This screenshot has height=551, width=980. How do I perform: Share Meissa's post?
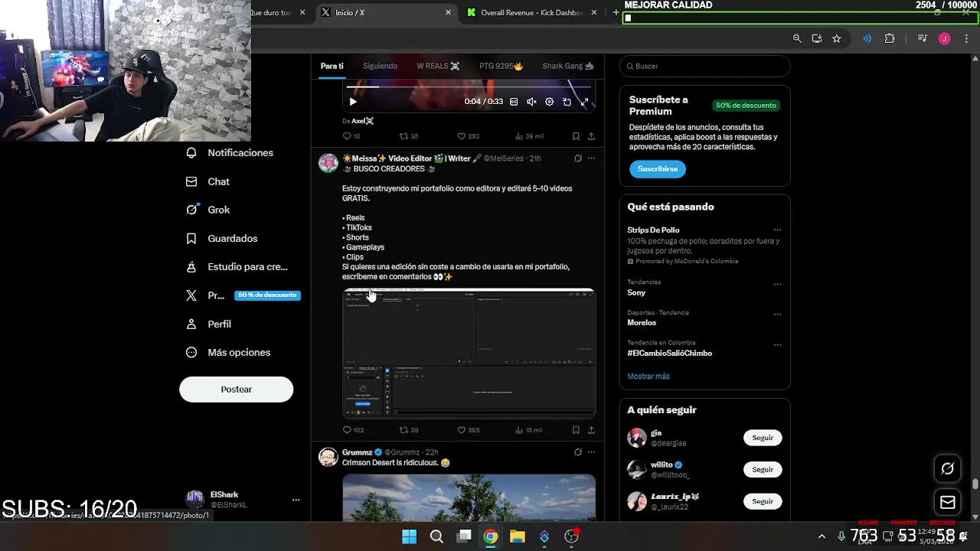coord(591,430)
